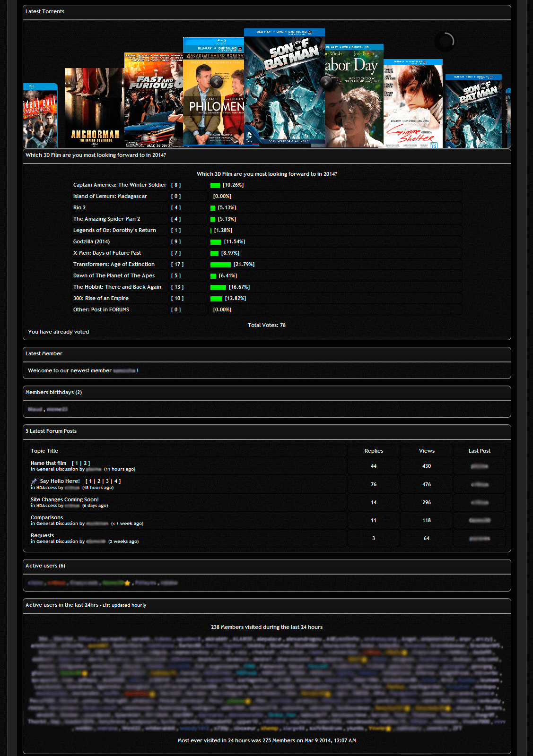Go to page 2 of Say Hello Here!
Image resolution: width=533 pixels, height=756 pixels.
point(99,481)
